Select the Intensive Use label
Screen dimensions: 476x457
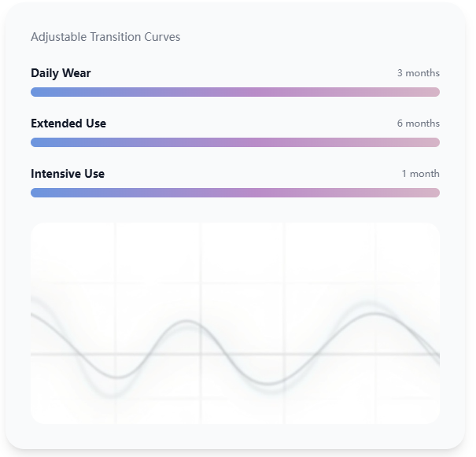[68, 174]
